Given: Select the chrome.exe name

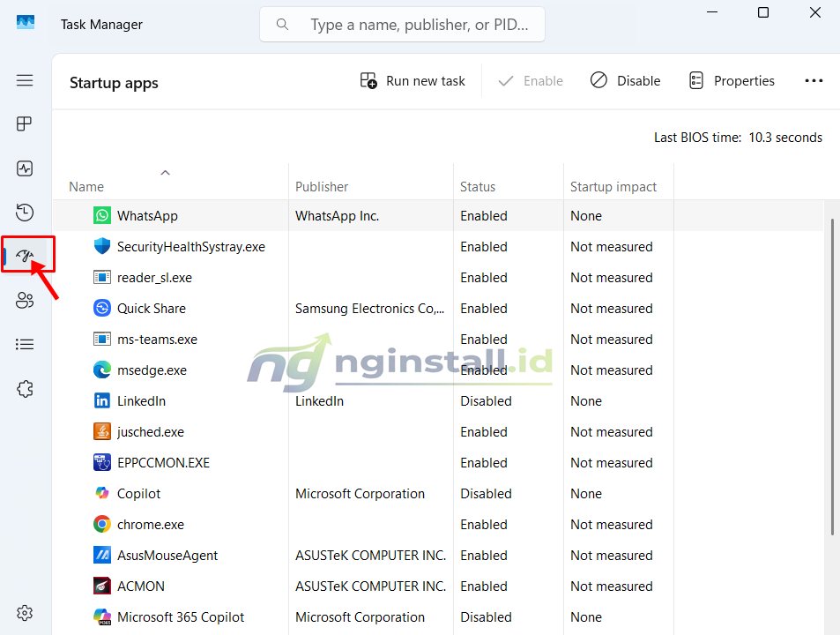Looking at the screenshot, I should coord(151,525).
